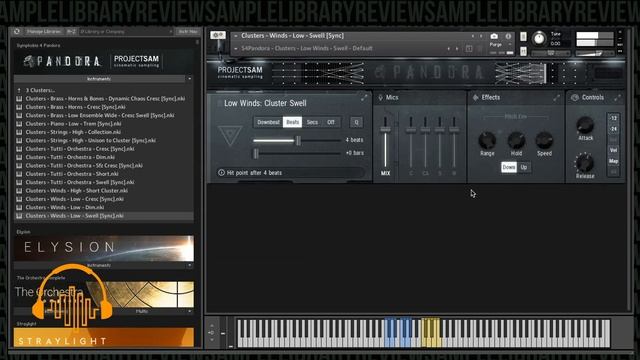Click the ProjectSAM triangle logo icon
The width and height of the screenshot is (640, 360).
pyautogui.click(x=230, y=136)
